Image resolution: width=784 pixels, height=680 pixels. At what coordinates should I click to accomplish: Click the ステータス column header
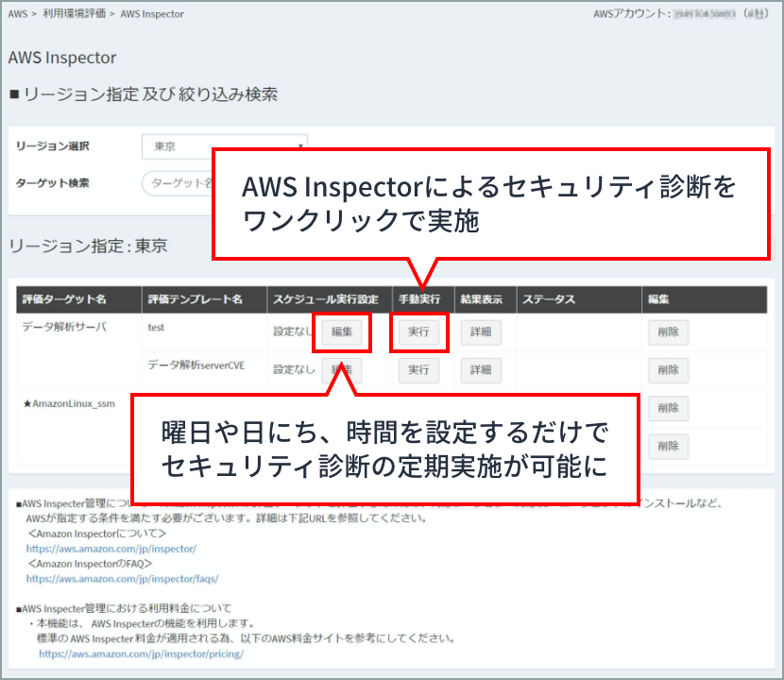[x=548, y=299]
